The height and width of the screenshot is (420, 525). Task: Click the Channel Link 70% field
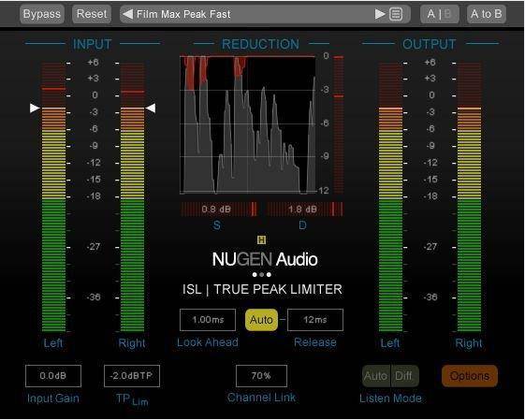coord(261,376)
